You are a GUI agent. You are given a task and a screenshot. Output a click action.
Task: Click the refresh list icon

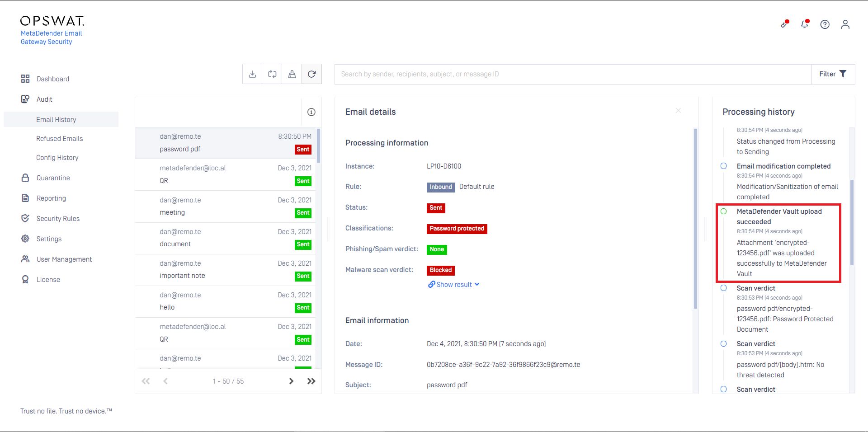coord(312,74)
